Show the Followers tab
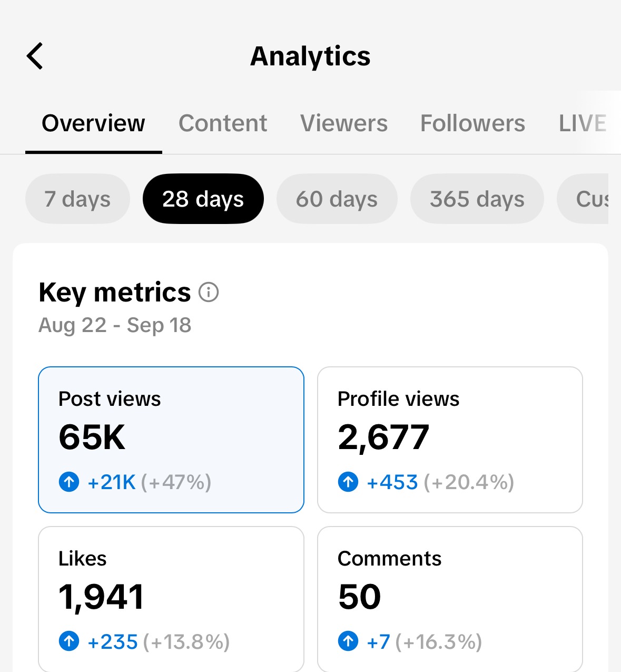 tap(472, 124)
